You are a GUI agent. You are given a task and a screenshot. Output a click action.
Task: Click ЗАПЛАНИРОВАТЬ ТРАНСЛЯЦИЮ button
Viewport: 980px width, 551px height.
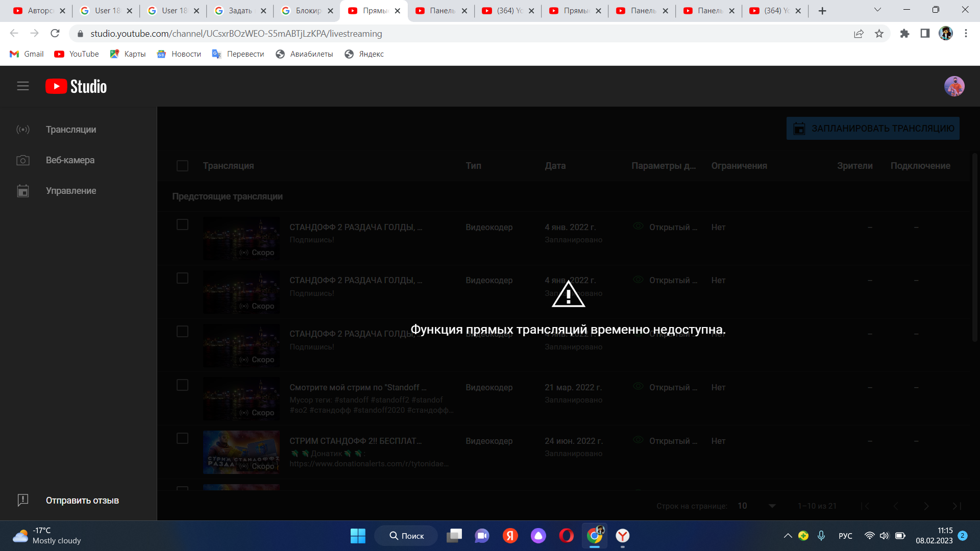[874, 128]
